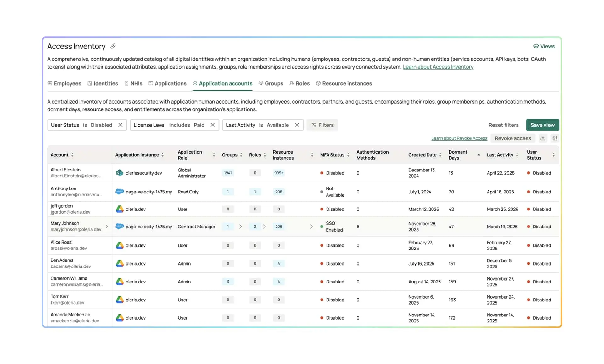Click Google icon in Cameron Williams row
Screen dimensions: 604x364
(120, 282)
